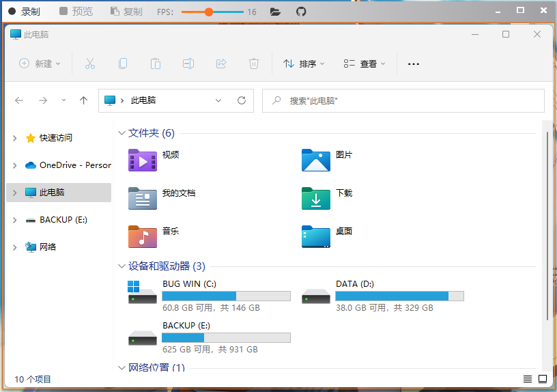
Task: Click the Copy icon in Explorer toolbar
Action: pyautogui.click(x=123, y=64)
